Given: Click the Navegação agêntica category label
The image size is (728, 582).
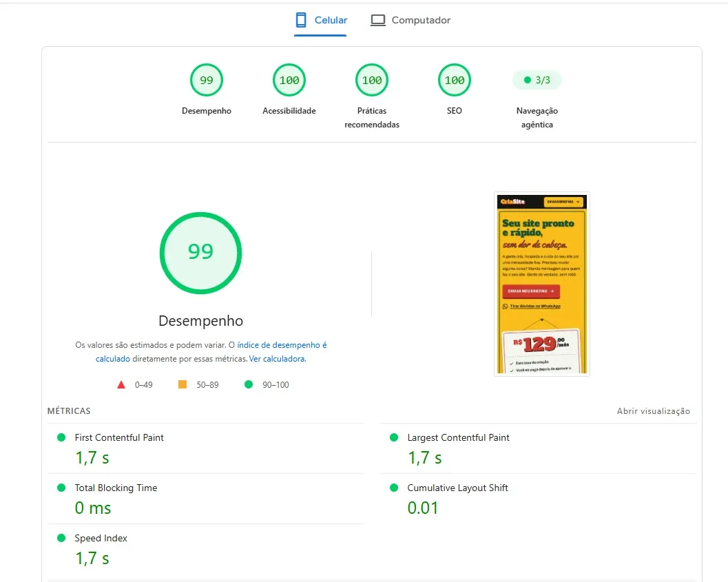Looking at the screenshot, I should [537, 117].
